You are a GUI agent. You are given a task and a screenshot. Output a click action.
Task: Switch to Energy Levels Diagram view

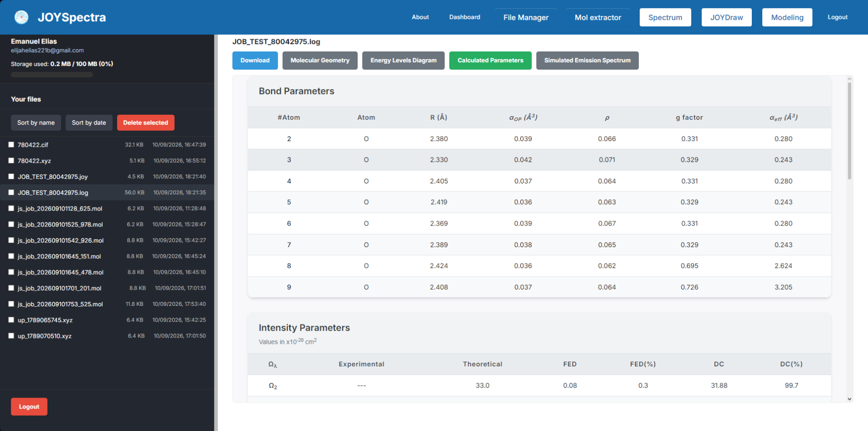[403, 61]
